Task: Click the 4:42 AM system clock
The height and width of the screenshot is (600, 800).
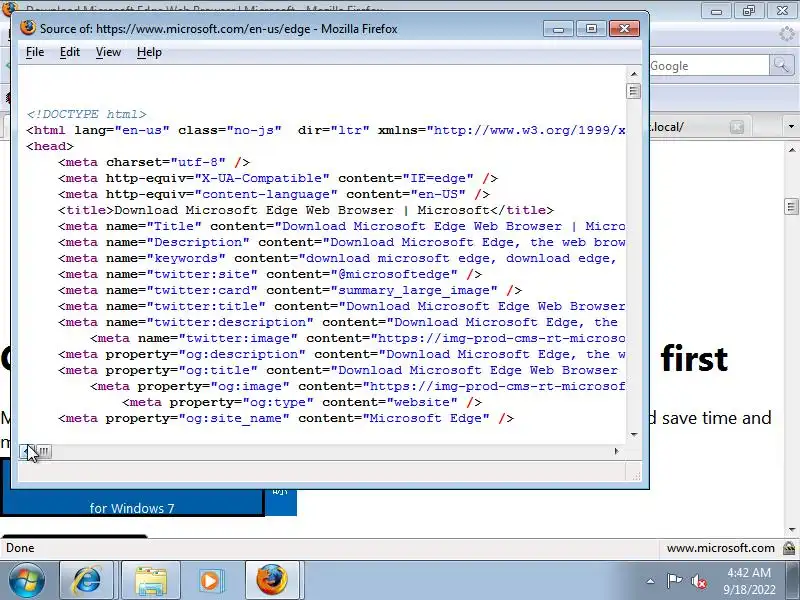Action: tap(748, 573)
